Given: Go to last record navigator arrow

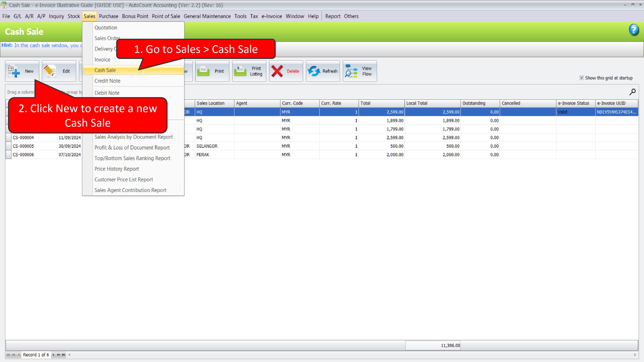Looking at the screenshot, I should (x=64, y=355).
